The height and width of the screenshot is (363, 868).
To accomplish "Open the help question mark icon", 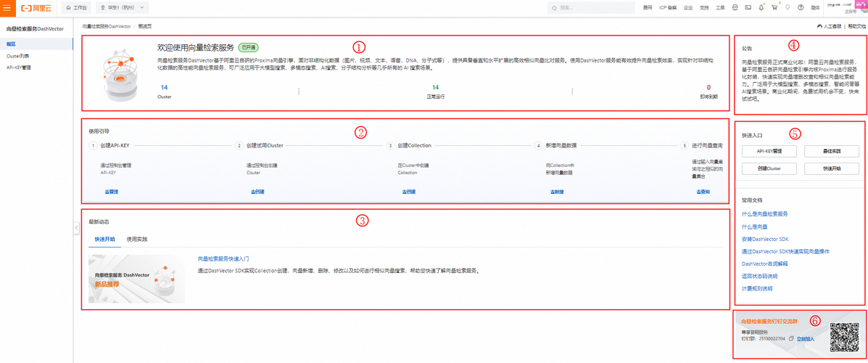I will click(801, 8).
